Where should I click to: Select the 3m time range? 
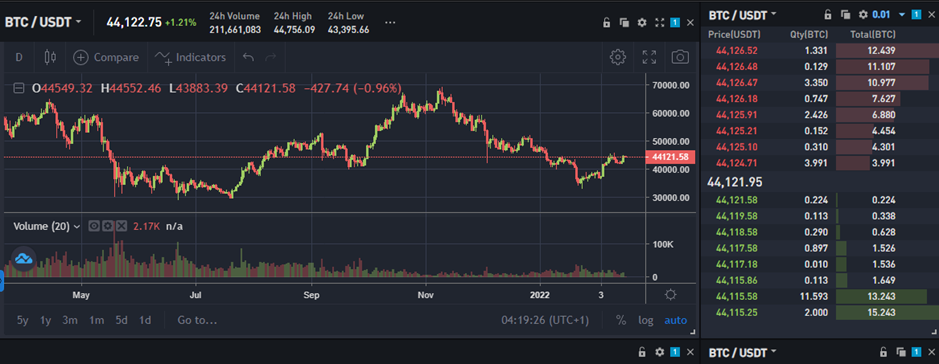(70, 320)
